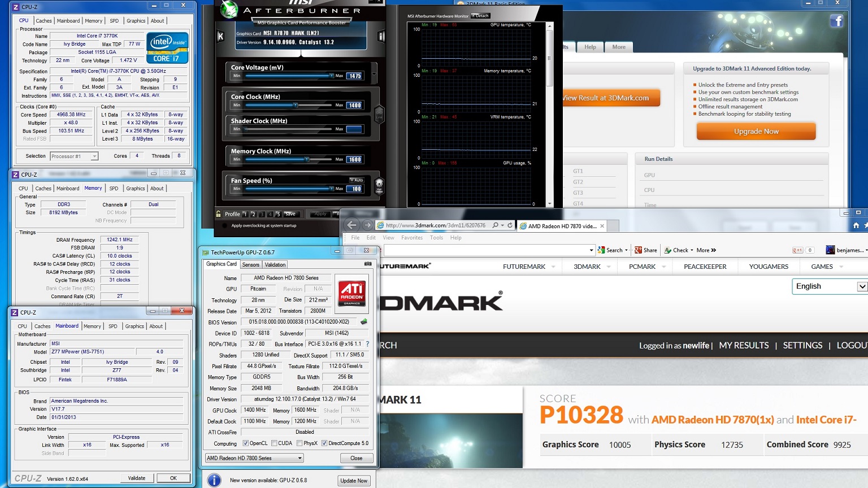Click the Facebook icon in 3DMark window

[x=836, y=21]
